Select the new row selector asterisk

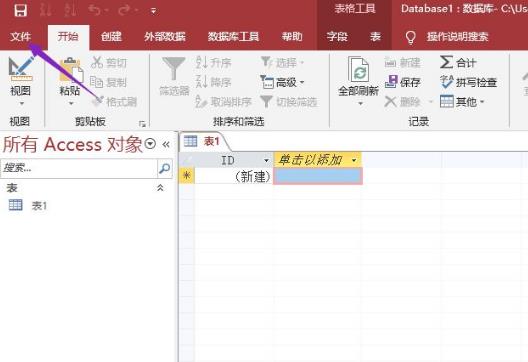point(187,176)
